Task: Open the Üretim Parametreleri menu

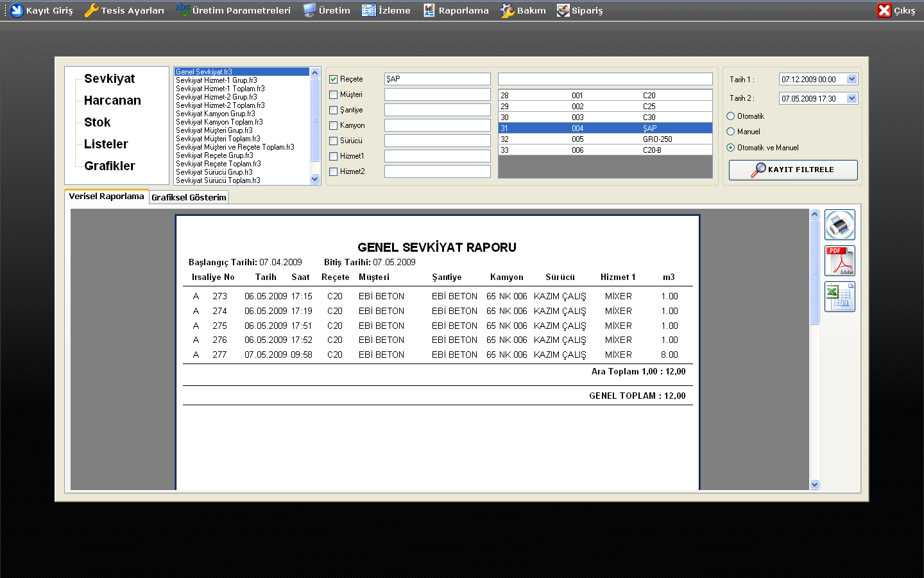Action: click(233, 10)
